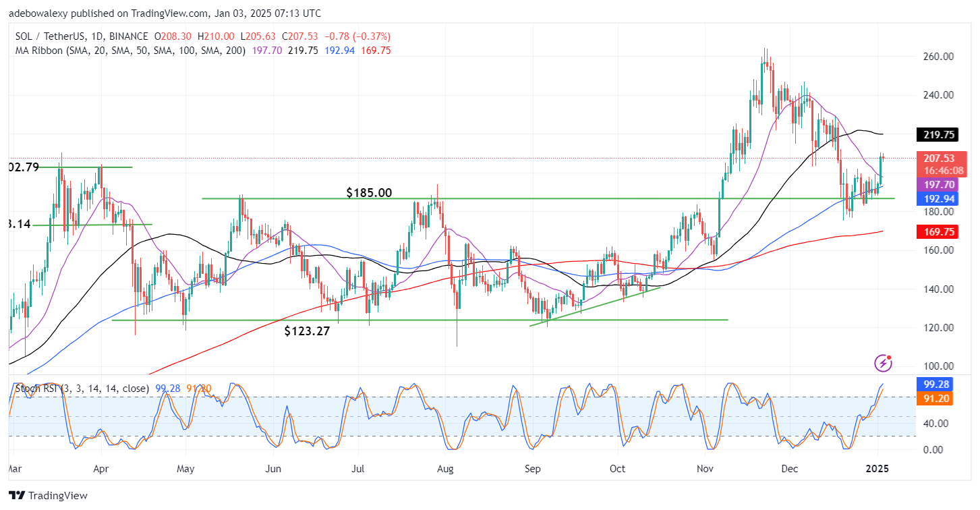Screen dimensions: 980x510
Task: Click the 100.00 price axis value
Action: [x=940, y=366]
